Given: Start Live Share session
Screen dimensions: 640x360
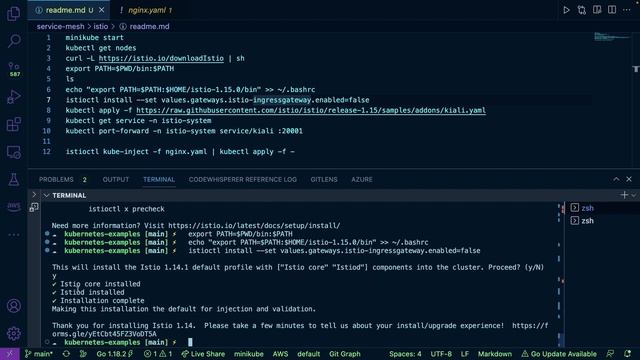Looking at the screenshot, I should [x=203, y=354].
